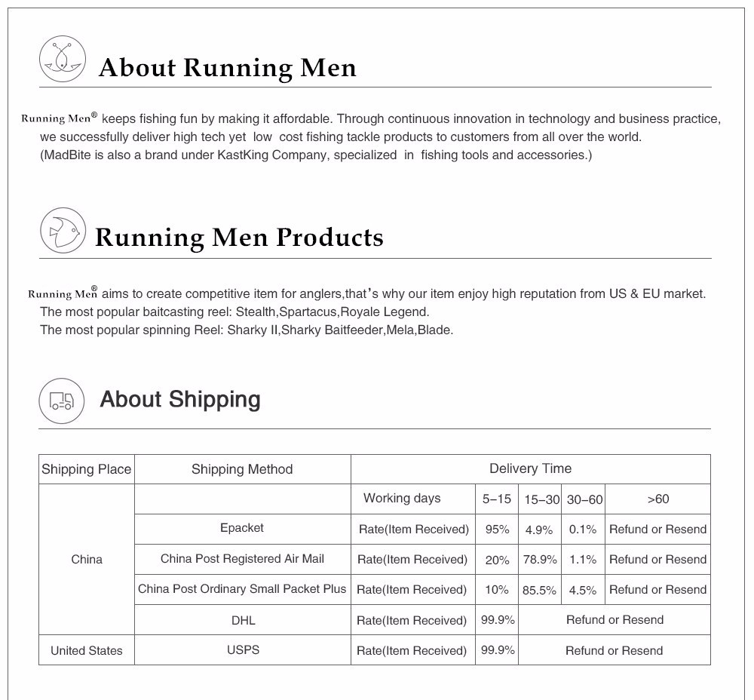
Task: Click the Running Men logo before 'aims to create'
Action: (63, 293)
